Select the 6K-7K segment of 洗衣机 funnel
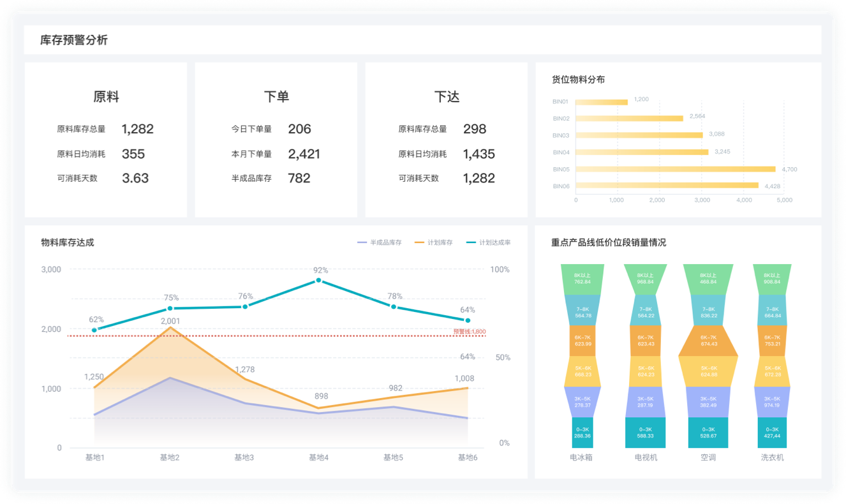 click(773, 341)
